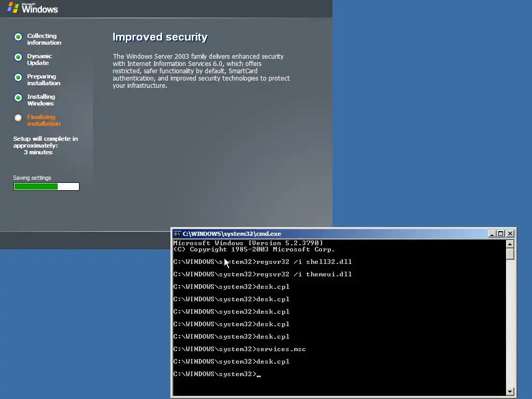Click the cmd.exe title bar icon
The height and width of the screenshot is (399, 532).
click(177, 234)
